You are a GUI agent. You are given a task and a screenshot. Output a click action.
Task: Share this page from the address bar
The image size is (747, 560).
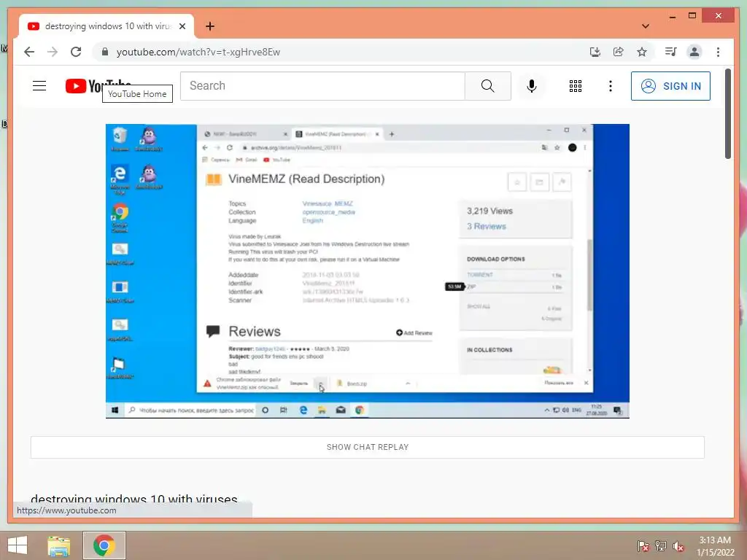pyautogui.click(x=619, y=52)
